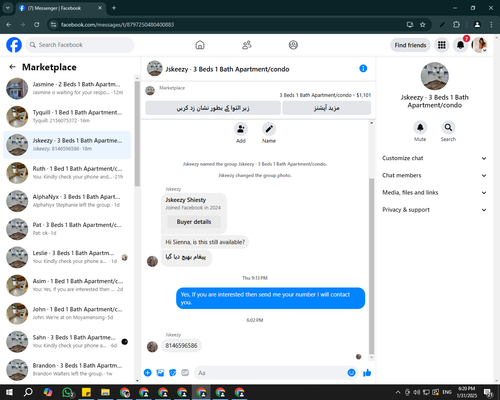500x400 pixels.
Task: Choose a sticker in composer
Action: (173, 373)
